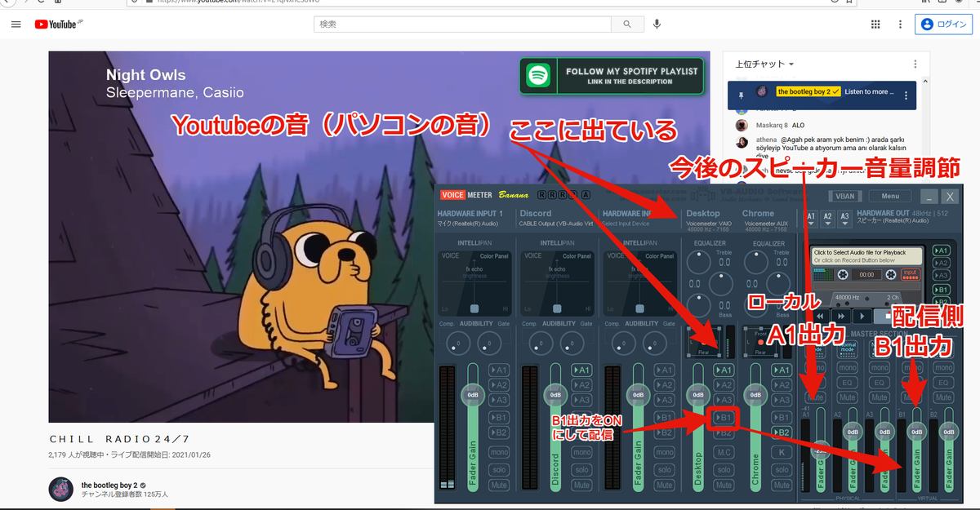This screenshot has width=980, height=510.
Task: Click the Discord strip fader gain knob
Action: (x=555, y=395)
